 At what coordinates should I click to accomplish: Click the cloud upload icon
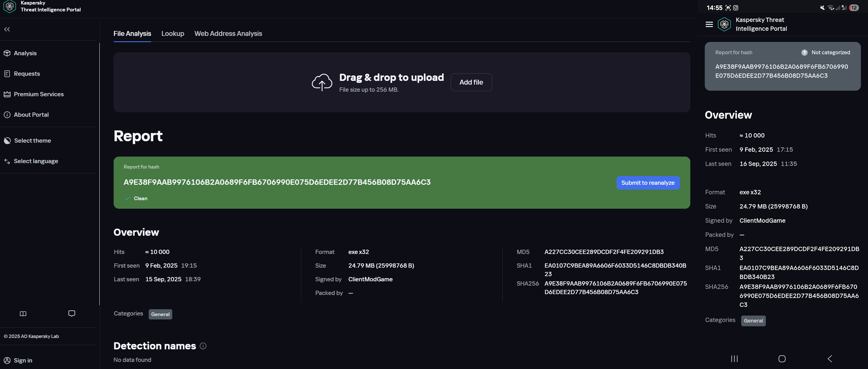[322, 82]
